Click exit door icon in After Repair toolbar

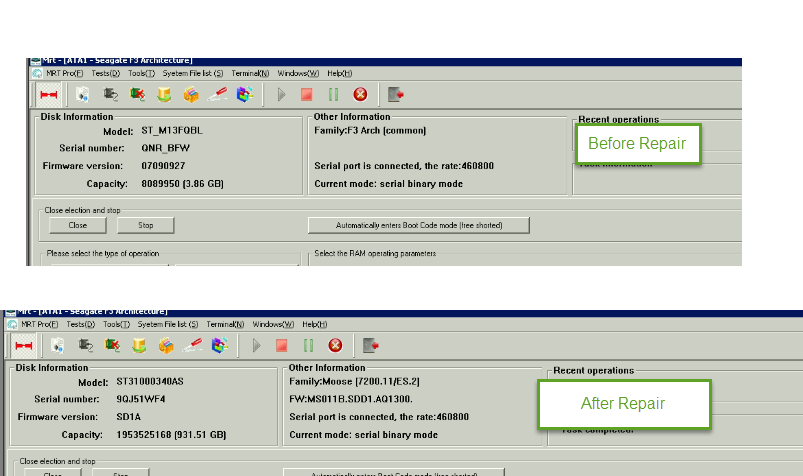(x=370, y=346)
